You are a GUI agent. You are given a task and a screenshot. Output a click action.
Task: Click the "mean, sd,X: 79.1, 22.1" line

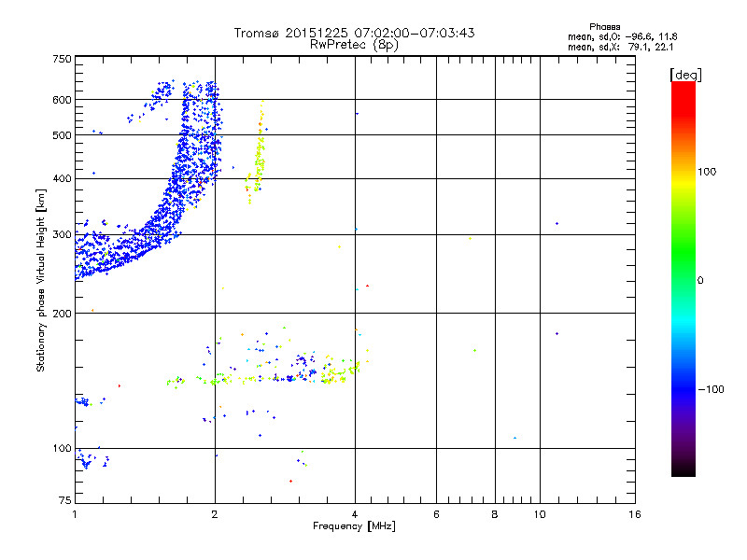pos(621,47)
